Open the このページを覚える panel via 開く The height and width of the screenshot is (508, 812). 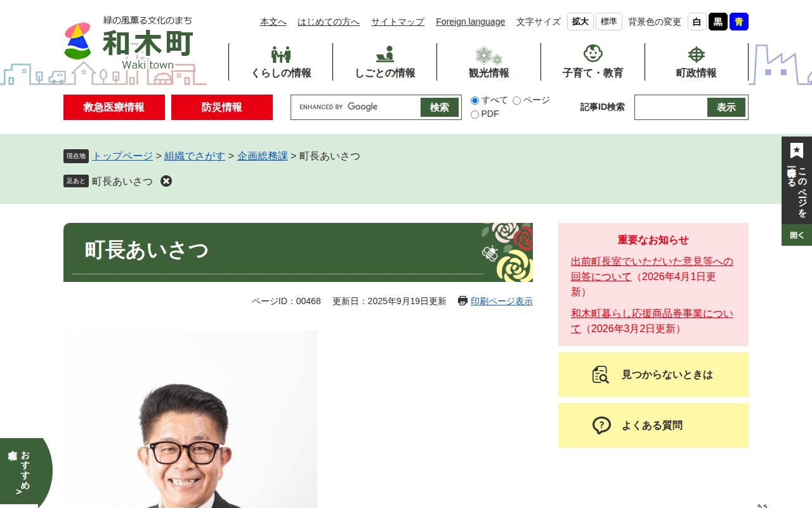click(796, 235)
